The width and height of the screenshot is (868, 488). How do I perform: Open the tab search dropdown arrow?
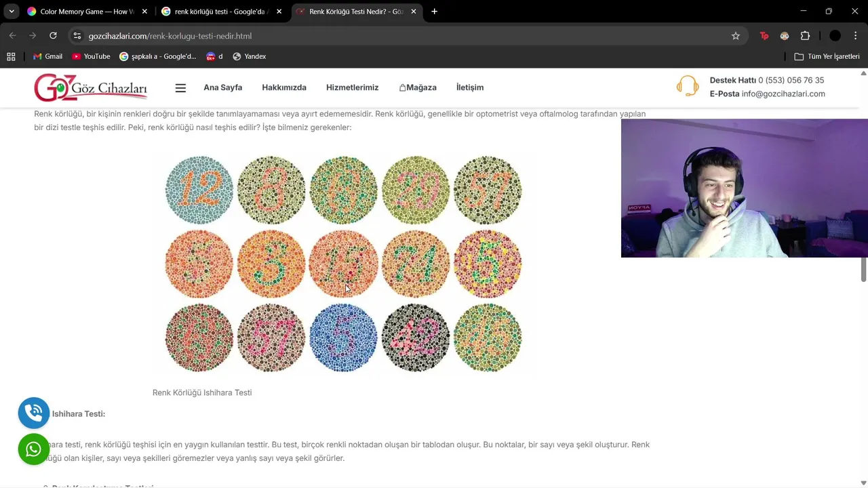12,12
